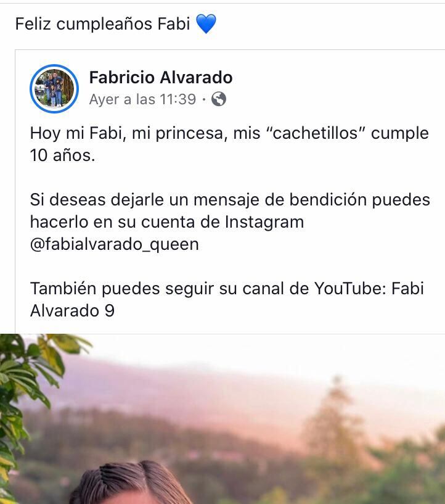Click the 'También puedes seguir su canal' paragraph
Image resolution: width=445 pixels, height=504 pixels.
227,299
